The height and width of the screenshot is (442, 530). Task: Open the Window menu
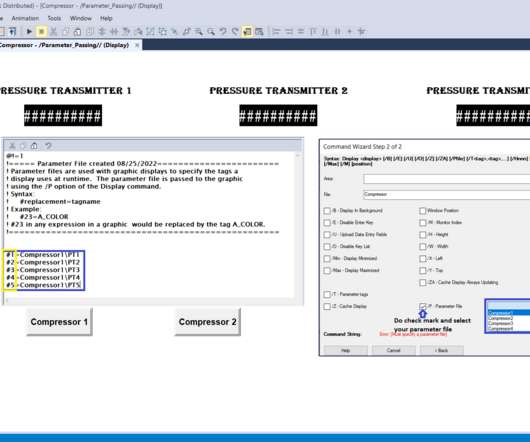click(81, 18)
